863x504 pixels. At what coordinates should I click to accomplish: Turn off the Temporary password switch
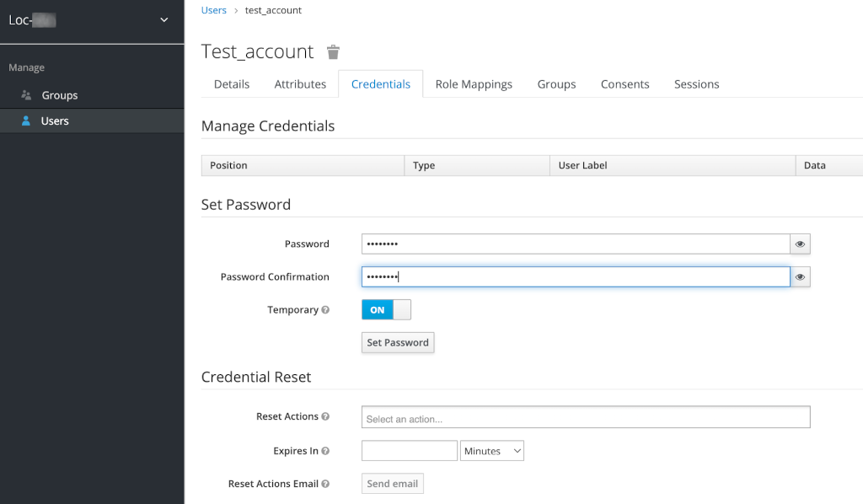[386, 310]
